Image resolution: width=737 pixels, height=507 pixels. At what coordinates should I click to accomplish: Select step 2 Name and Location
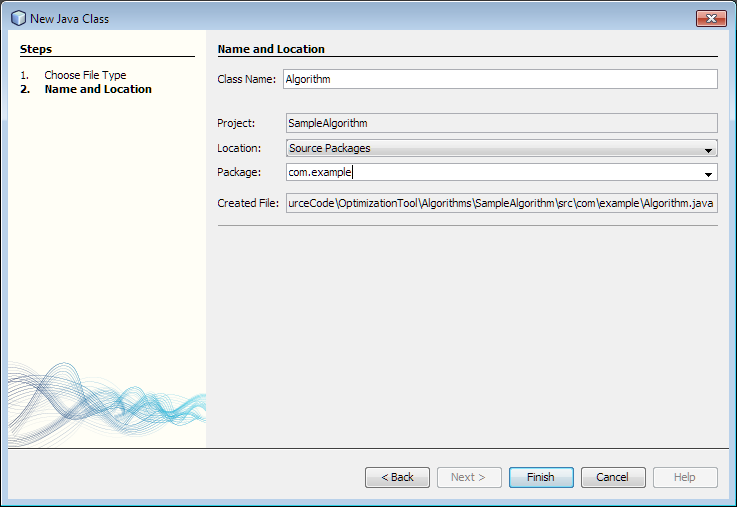click(98, 89)
